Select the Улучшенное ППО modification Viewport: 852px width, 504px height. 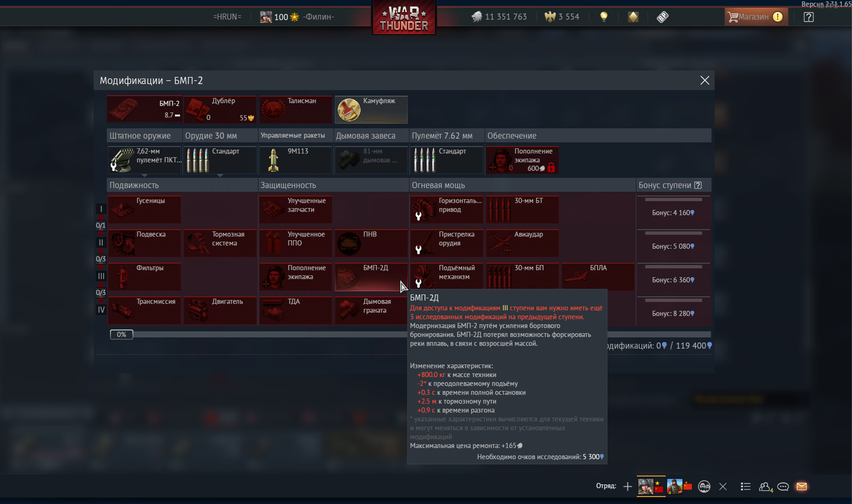[x=296, y=243]
